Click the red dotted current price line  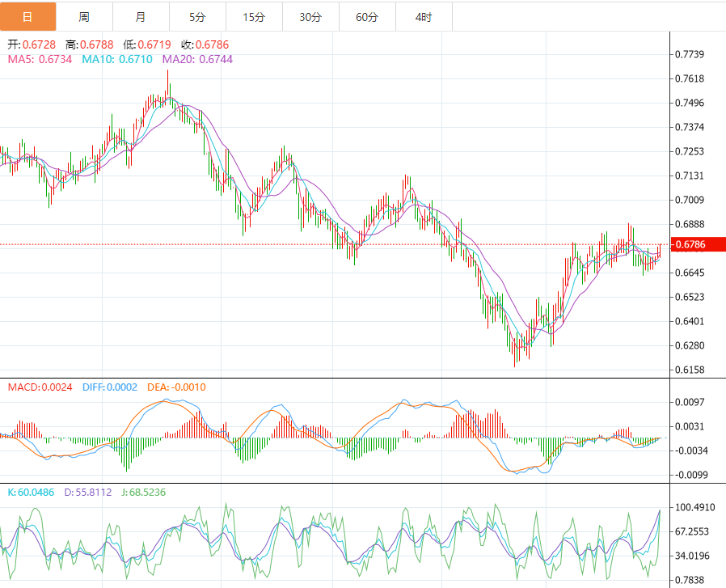(323, 244)
